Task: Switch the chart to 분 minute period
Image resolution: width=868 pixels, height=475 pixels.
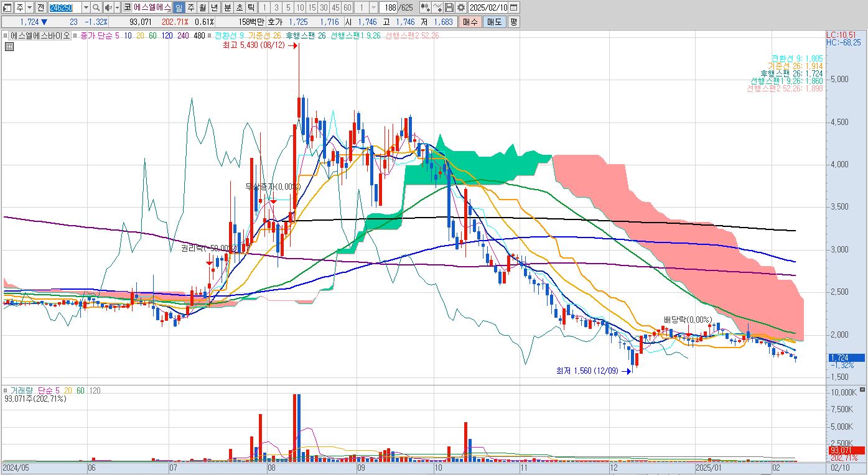Action: point(227,7)
